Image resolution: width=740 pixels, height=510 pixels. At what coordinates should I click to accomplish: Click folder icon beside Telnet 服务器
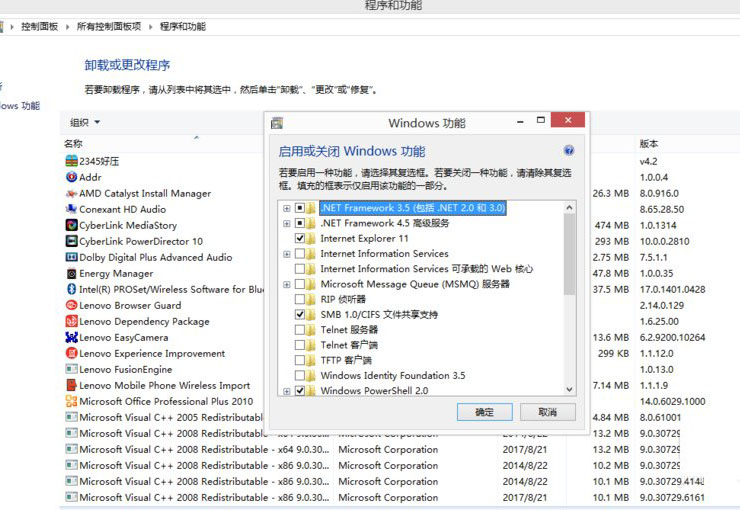(x=311, y=329)
